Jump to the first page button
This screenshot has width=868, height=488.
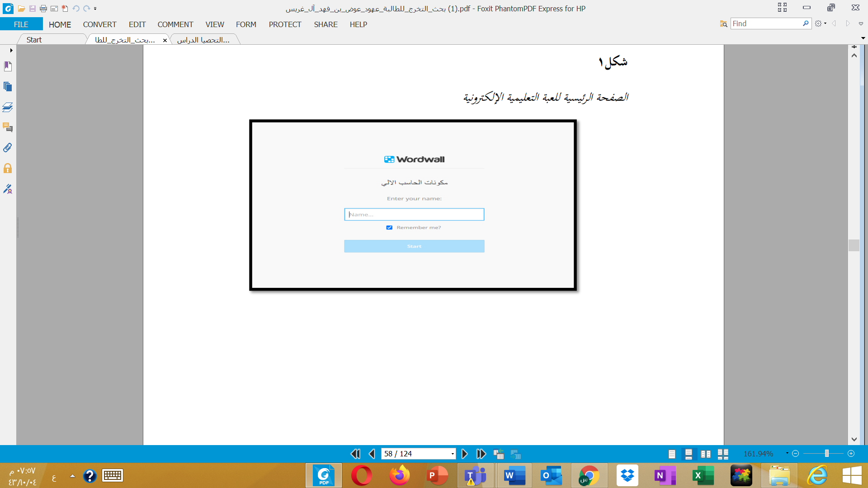[x=356, y=454]
